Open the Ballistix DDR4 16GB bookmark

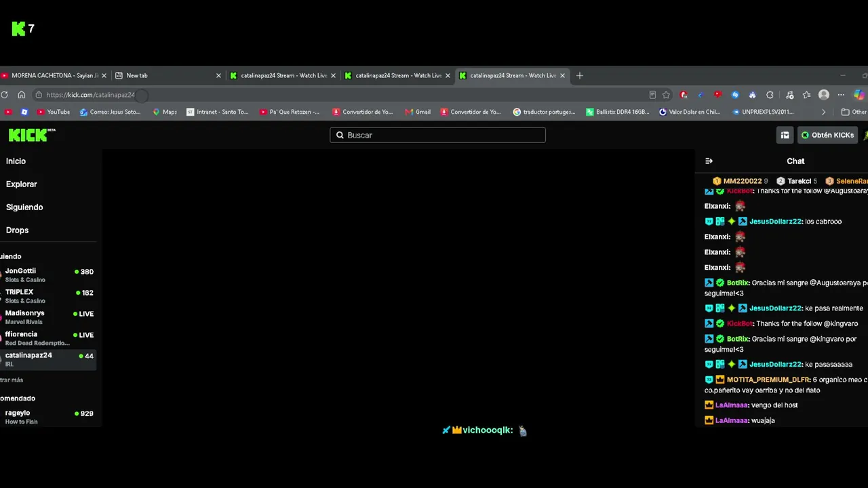tap(618, 112)
